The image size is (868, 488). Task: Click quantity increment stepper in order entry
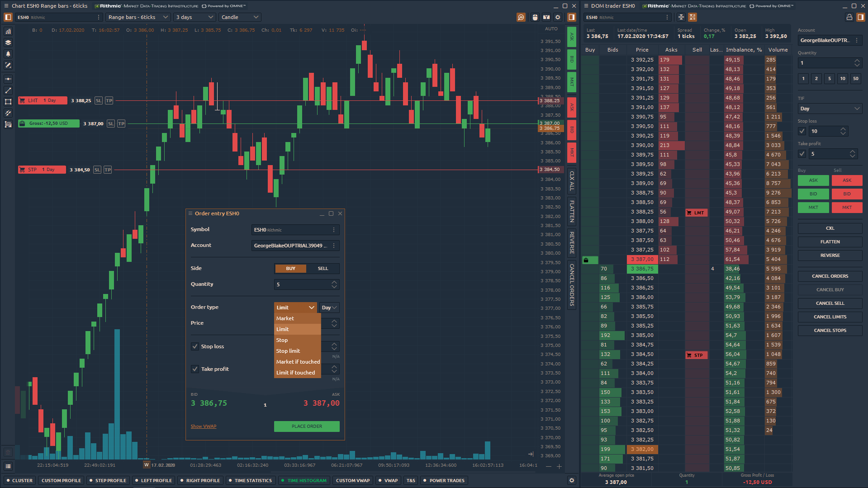click(333, 282)
